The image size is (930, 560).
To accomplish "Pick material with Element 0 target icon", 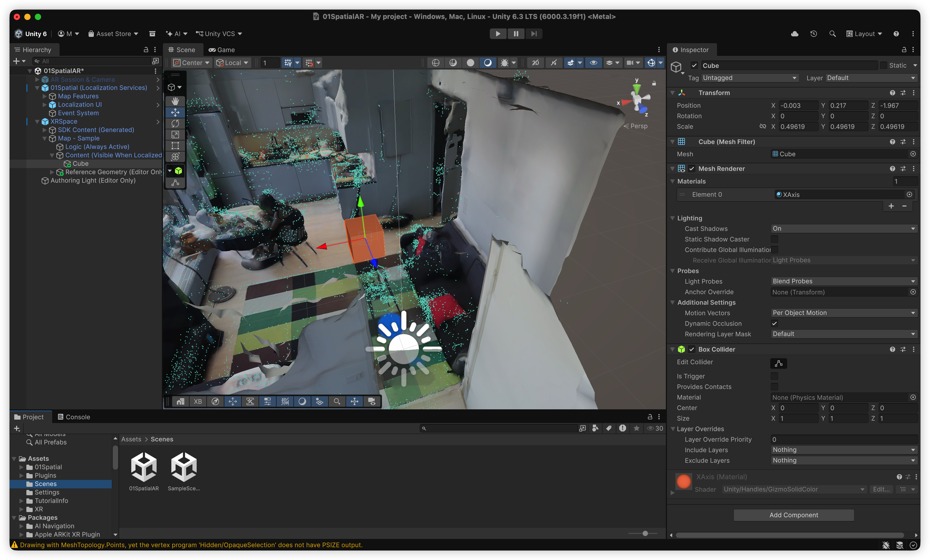I will [x=909, y=194].
